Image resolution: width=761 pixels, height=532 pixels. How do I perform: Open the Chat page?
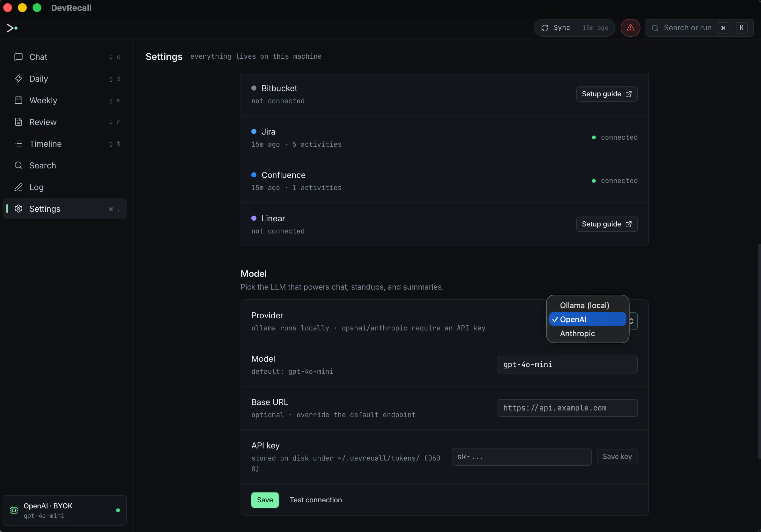(65, 57)
